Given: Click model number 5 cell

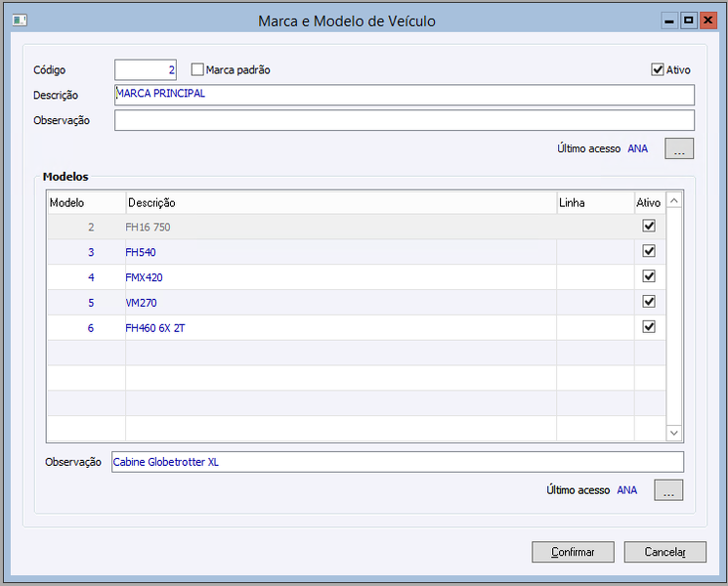Looking at the screenshot, I should pyautogui.click(x=86, y=303).
